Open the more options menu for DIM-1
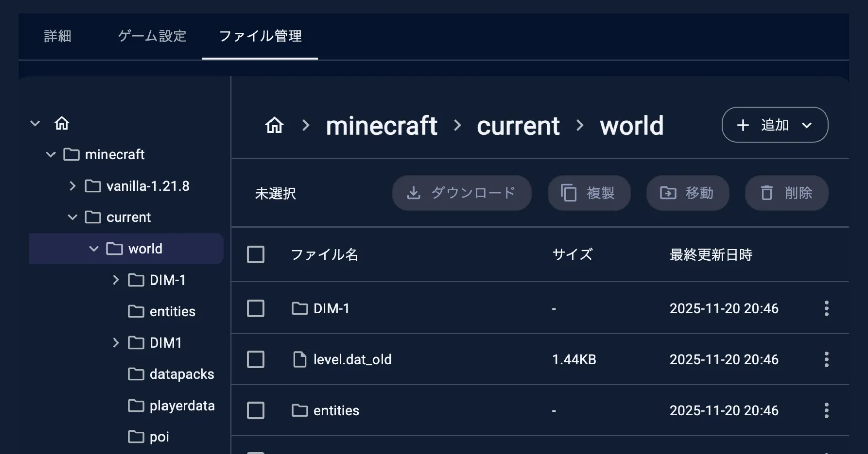 826,308
